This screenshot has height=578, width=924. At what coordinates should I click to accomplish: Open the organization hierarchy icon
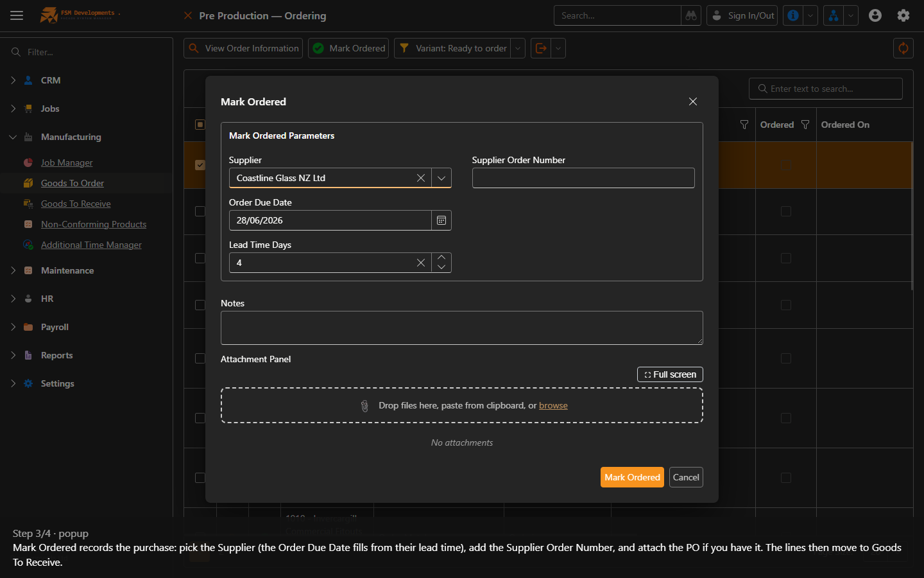[x=833, y=15]
